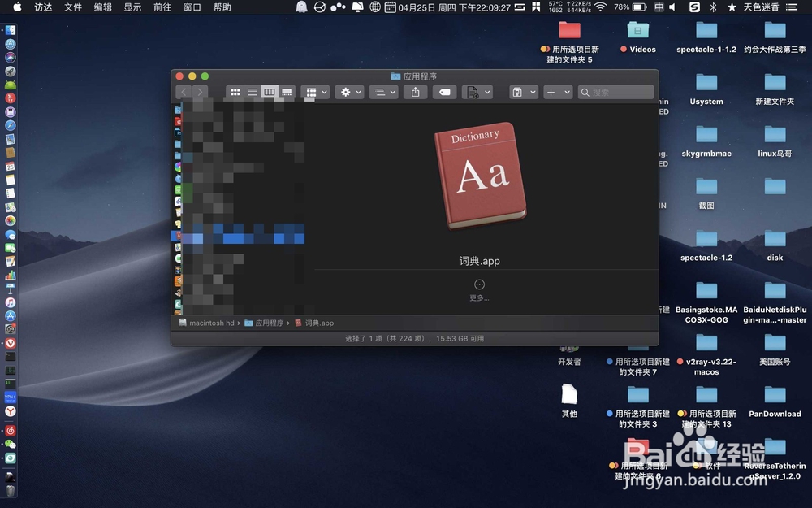Click the 词典.app file name label
The width and height of the screenshot is (812, 508).
tap(480, 261)
